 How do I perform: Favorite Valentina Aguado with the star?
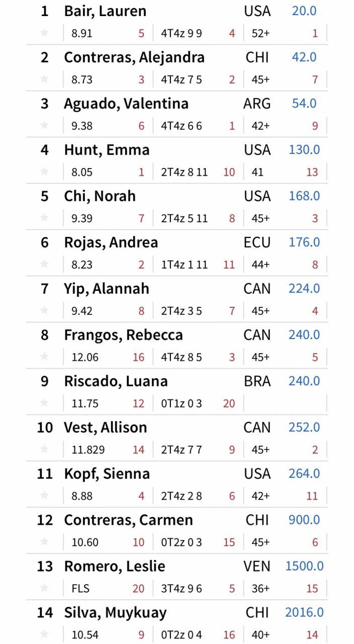(44, 126)
